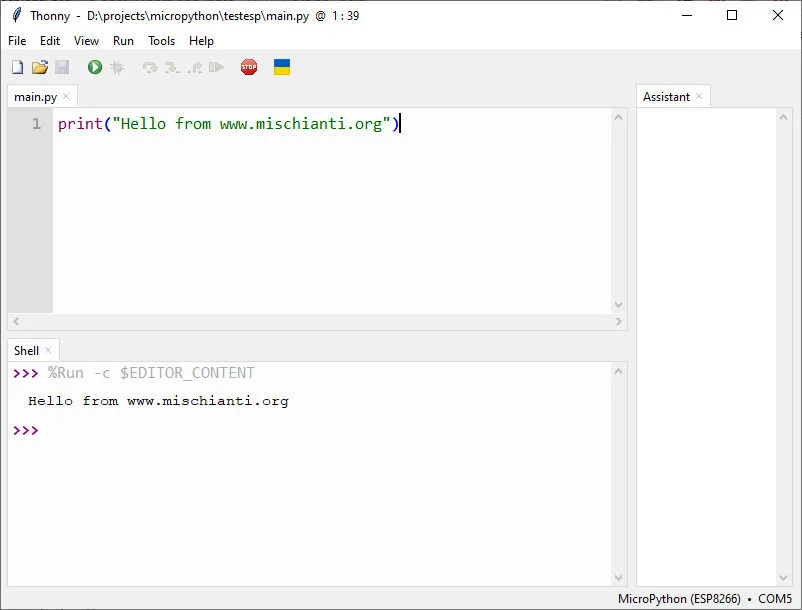Image resolution: width=802 pixels, height=610 pixels.
Task: Click the New file icon
Action: (17, 67)
